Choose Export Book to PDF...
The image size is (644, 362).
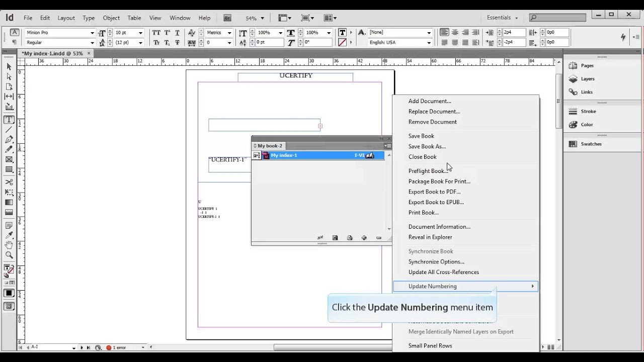point(434,192)
